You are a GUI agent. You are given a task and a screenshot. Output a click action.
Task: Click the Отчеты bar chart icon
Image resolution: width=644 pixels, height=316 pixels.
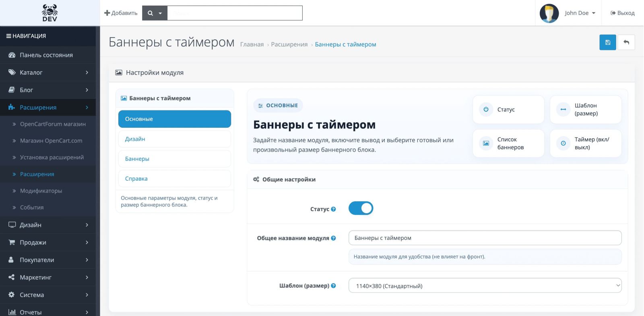click(x=12, y=312)
